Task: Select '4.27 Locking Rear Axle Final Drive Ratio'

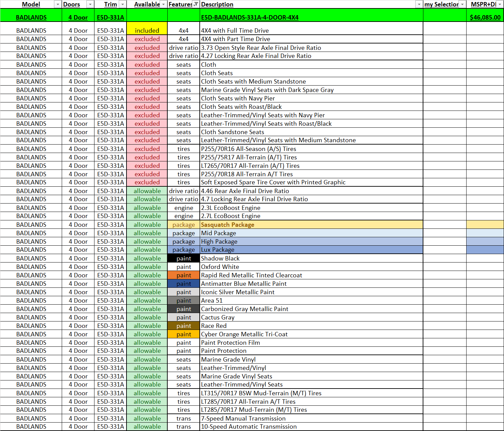Action: point(312,56)
